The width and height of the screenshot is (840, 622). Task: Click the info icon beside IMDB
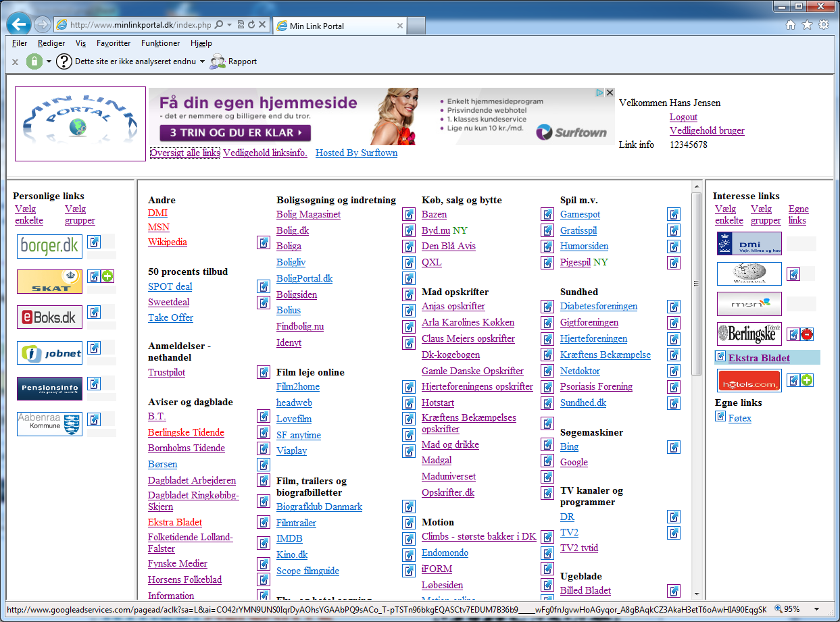[409, 539]
